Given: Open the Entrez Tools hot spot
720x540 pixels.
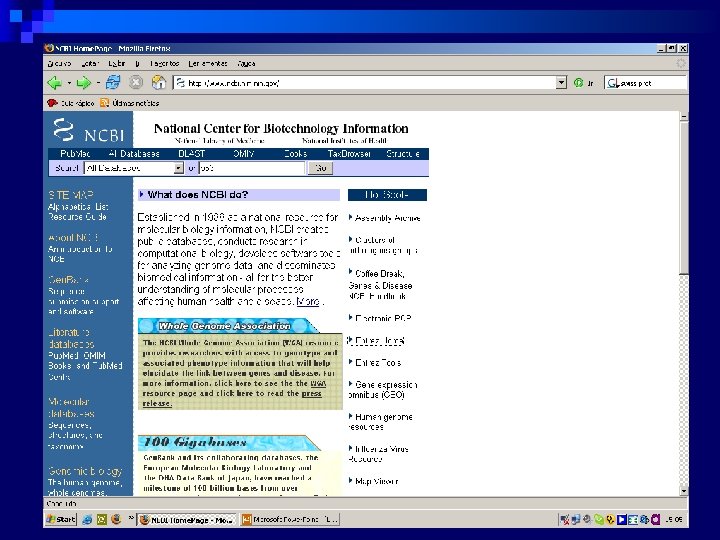Looking at the screenshot, I should click(378, 363).
